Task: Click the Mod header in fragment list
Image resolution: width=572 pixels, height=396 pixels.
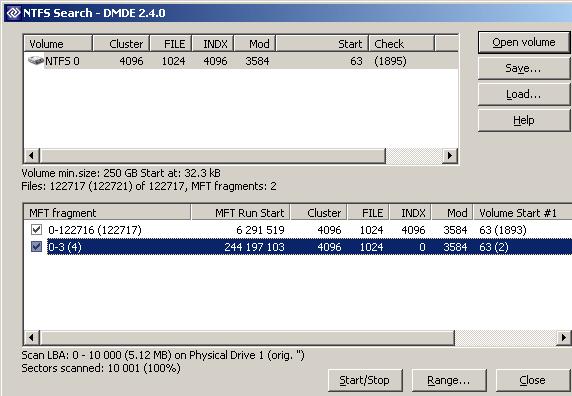Action: pos(452,213)
